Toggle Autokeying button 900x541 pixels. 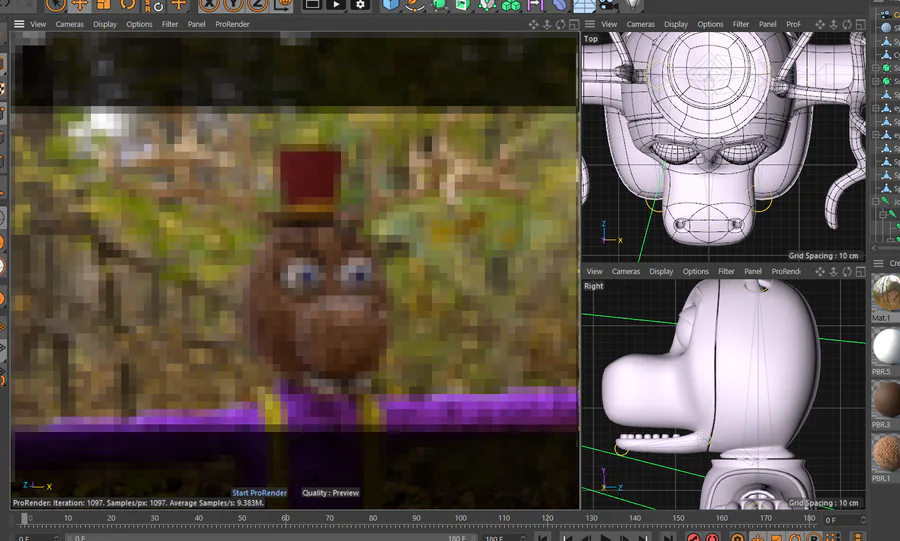pos(712,538)
